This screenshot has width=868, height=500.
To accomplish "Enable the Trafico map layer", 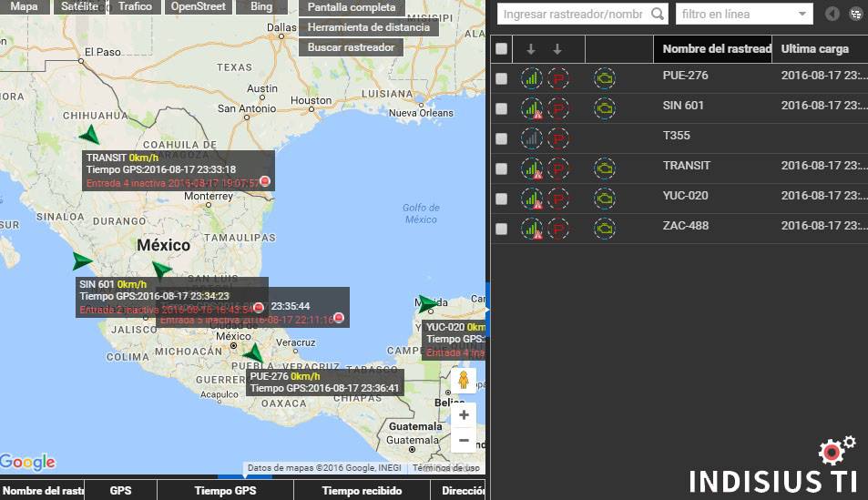I will point(135,6).
